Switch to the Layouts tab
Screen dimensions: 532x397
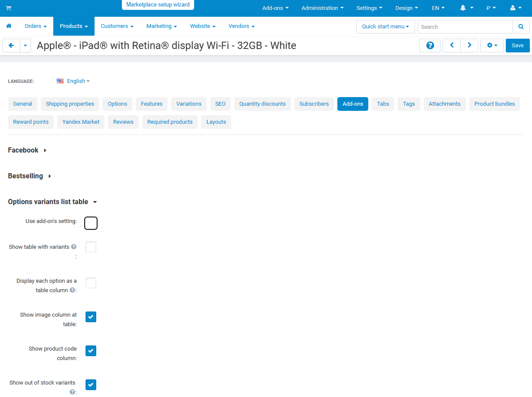click(x=216, y=122)
